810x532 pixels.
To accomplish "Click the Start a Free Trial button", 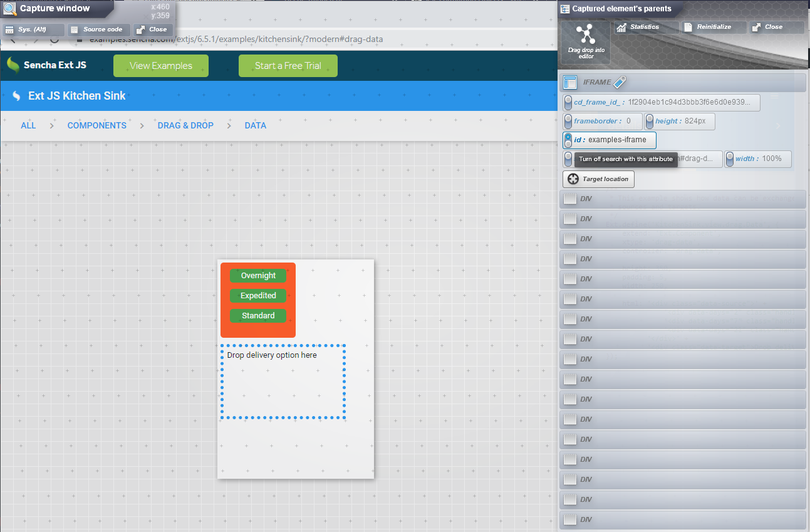I will tap(288, 65).
